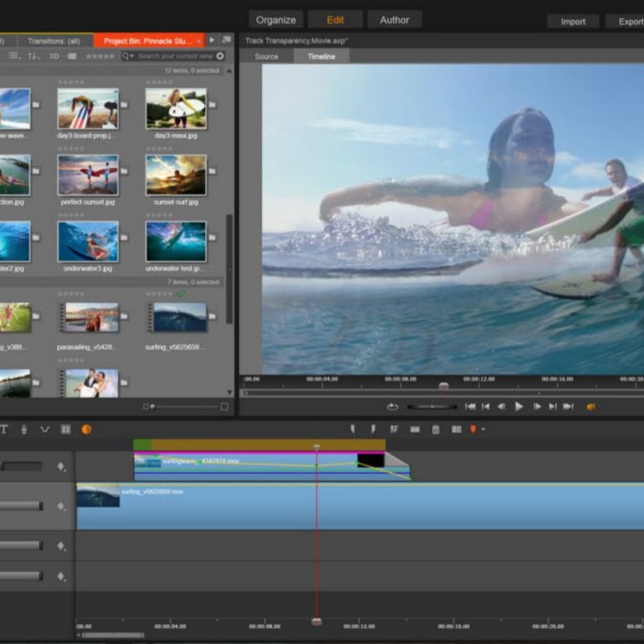644x644 pixels.
Task: Click the voice-over microphone icon
Action: (x=24, y=429)
